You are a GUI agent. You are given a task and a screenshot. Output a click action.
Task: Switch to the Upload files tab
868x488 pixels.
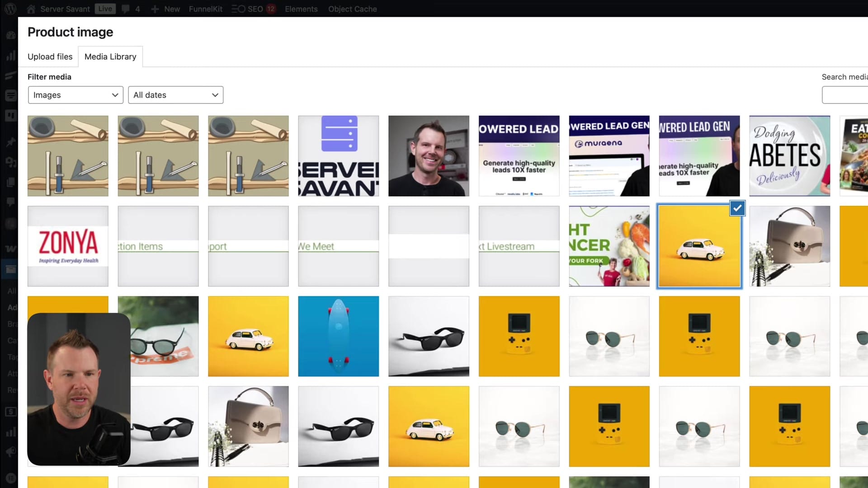click(50, 56)
